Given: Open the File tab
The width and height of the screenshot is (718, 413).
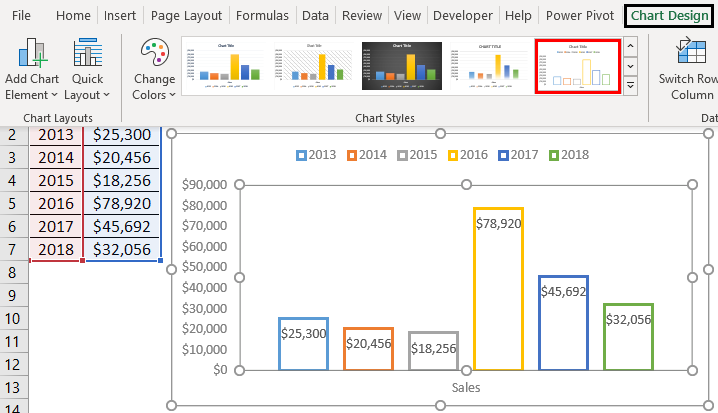Looking at the screenshot, I should pyautogui.click(x=21, y=16).
